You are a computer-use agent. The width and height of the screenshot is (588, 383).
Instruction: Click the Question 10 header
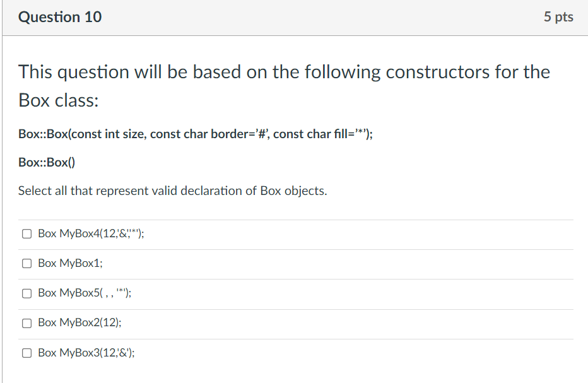tap(60, 16)
